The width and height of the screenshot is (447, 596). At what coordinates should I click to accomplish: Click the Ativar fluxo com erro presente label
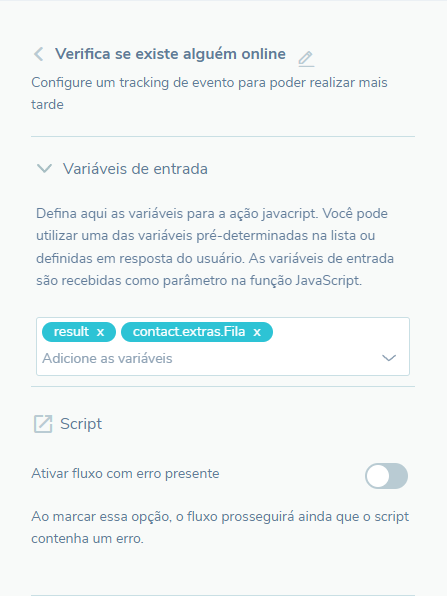tap(125, 474)
